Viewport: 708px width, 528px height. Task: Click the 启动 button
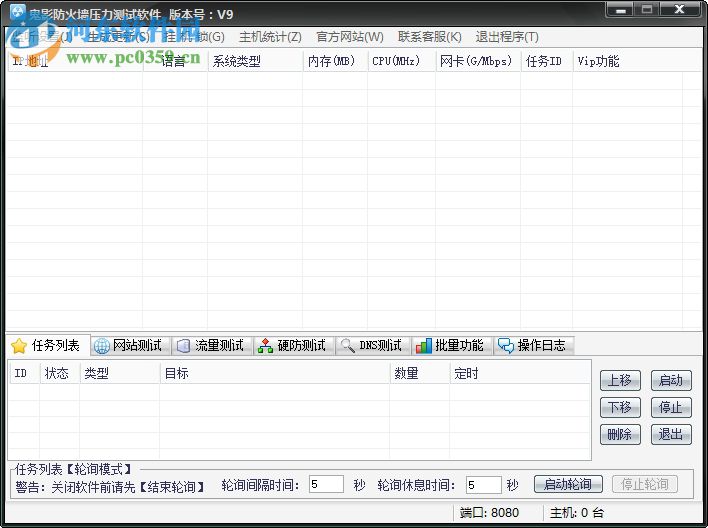[671, 380]
